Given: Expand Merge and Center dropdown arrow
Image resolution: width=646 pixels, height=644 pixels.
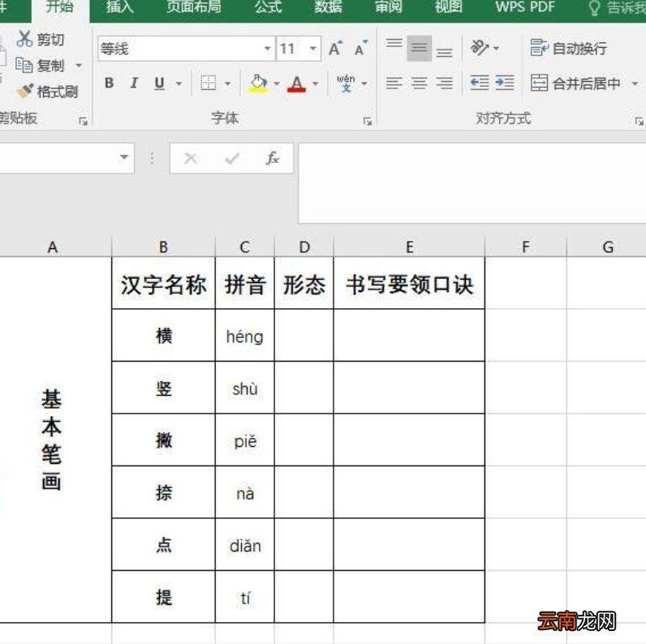Looking at the screenshot, I should pyautogui.click(x=635, y=84).
